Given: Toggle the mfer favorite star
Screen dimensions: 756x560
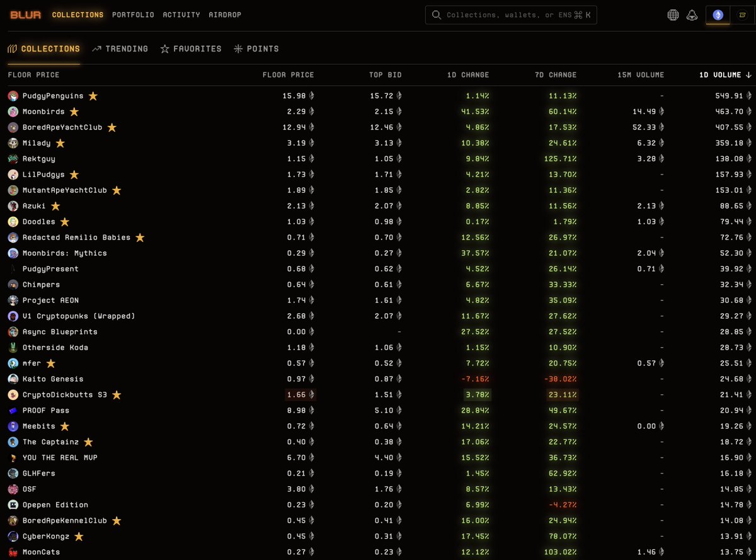Looking at the screenshot, I should (x=50, y=363).
